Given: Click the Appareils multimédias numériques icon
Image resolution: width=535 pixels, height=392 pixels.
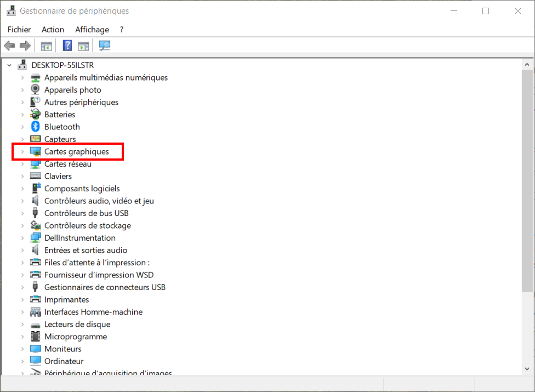Looking at the screenshot, I should click(35, 78).
